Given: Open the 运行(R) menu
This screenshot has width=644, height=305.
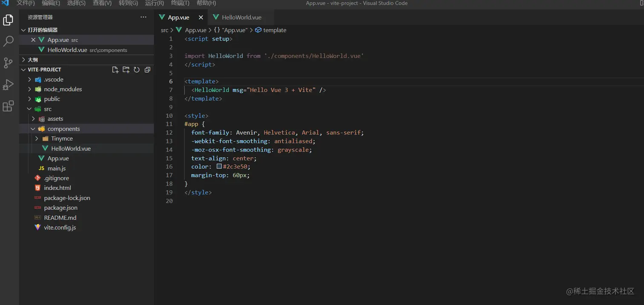Looking at the screenshot, I should click(x=154, y=3).
